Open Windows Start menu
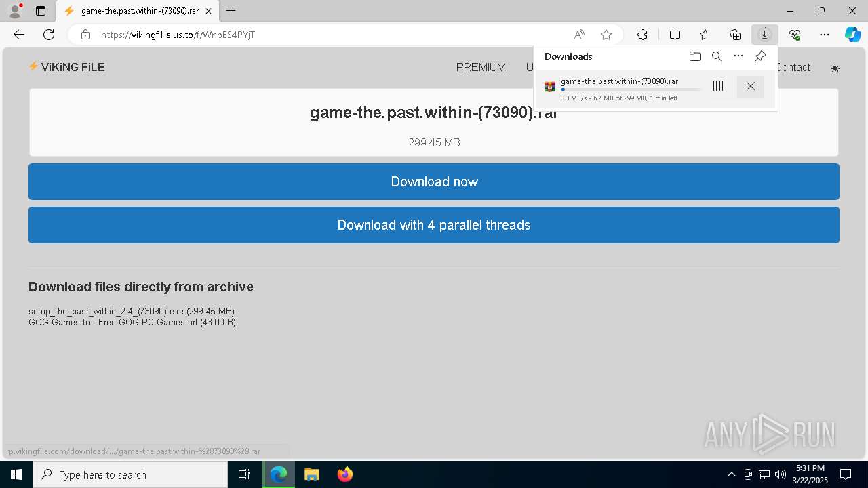 pyautogui.click(x=16, y=474)
